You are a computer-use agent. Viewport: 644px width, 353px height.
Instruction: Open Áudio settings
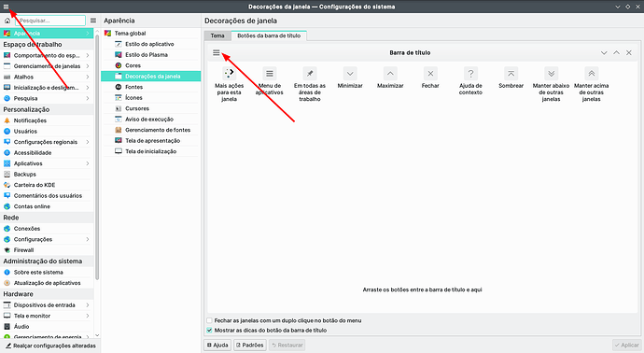coord(47,326)
